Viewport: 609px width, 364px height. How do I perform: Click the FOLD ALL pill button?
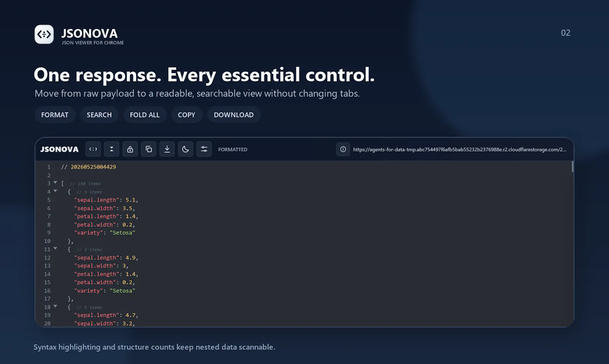click(145, 115)
